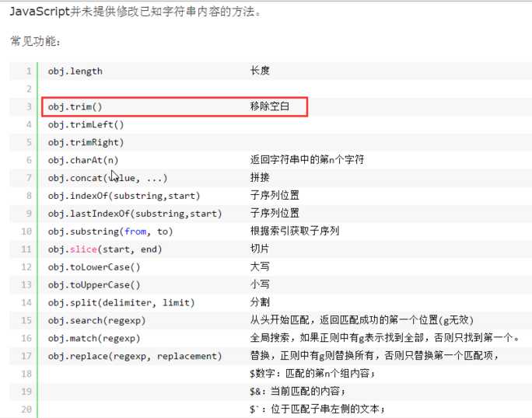Screen dimensions: 532x418
Task: Click the 返回字符串中的第n个字符 description
Action: [307, 159]
